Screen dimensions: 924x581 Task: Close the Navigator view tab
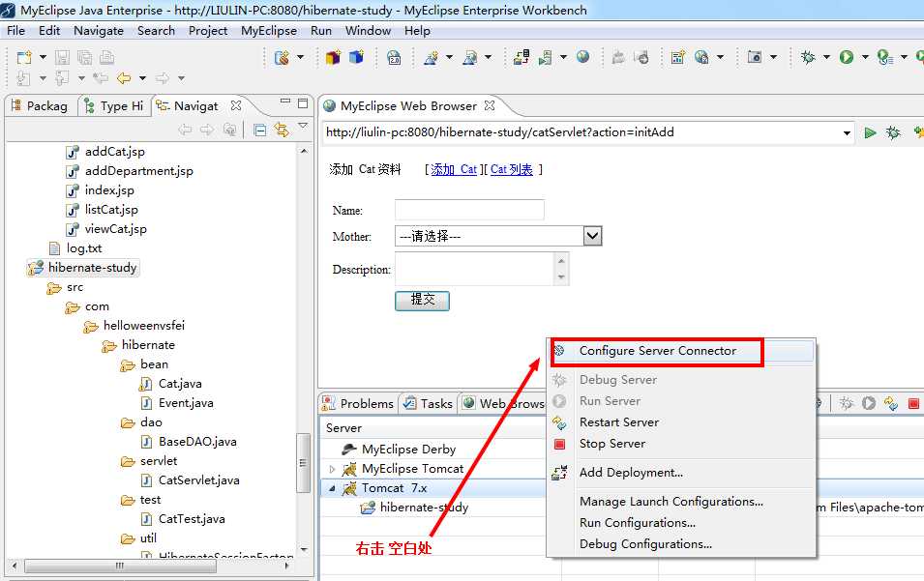point(236,105)
